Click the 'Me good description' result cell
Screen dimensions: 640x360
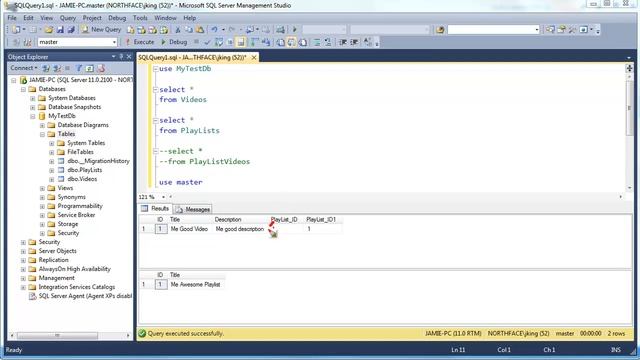pos(240,229)
